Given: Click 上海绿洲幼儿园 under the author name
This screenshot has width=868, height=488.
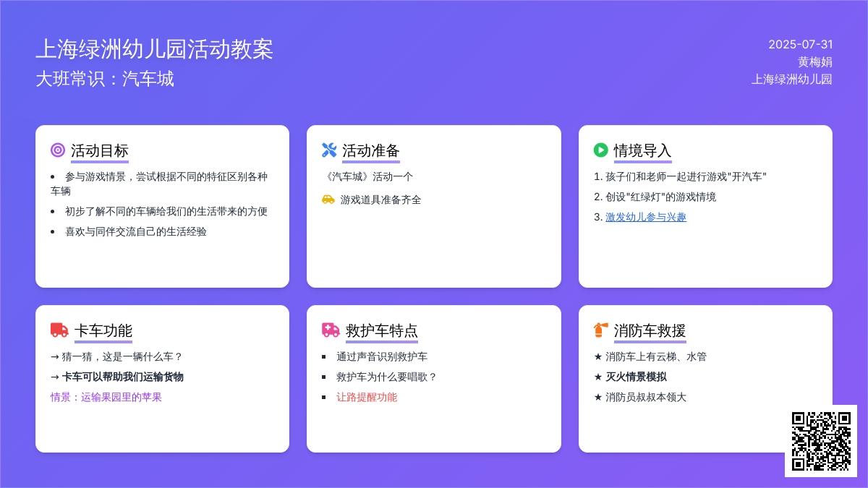Looking at the screenshot, I should coord(792,79).
